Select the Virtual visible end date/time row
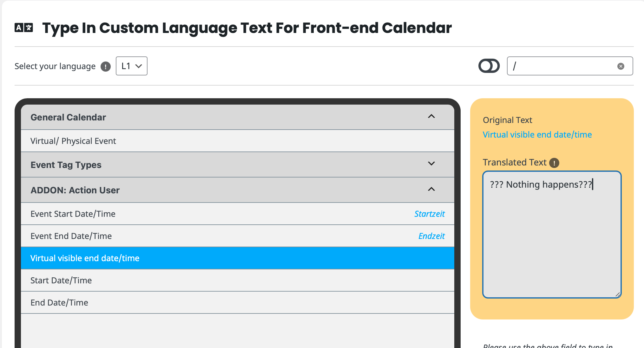 tap(238, 258)
